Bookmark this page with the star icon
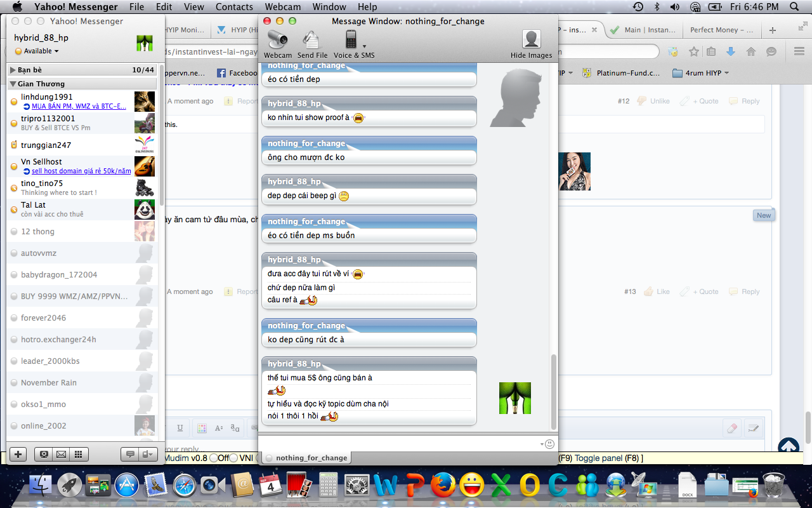This screenshot has height=508, width=812. 694,52
